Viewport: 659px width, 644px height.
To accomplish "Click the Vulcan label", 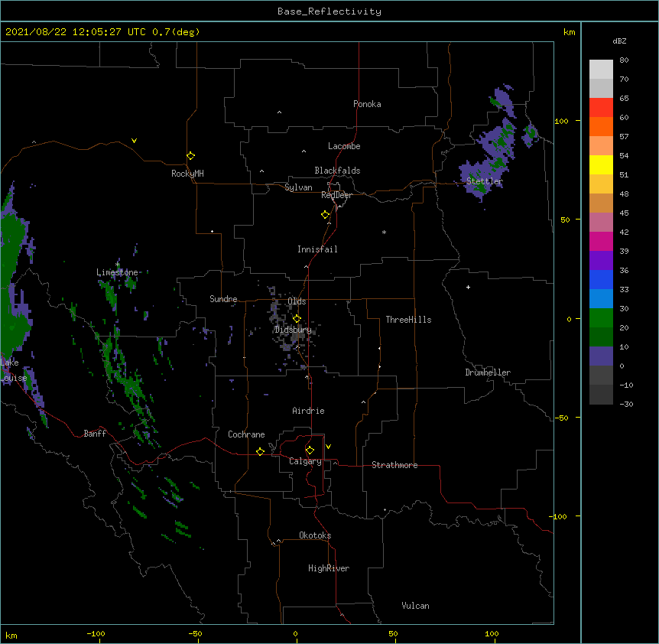I will 415,606.
